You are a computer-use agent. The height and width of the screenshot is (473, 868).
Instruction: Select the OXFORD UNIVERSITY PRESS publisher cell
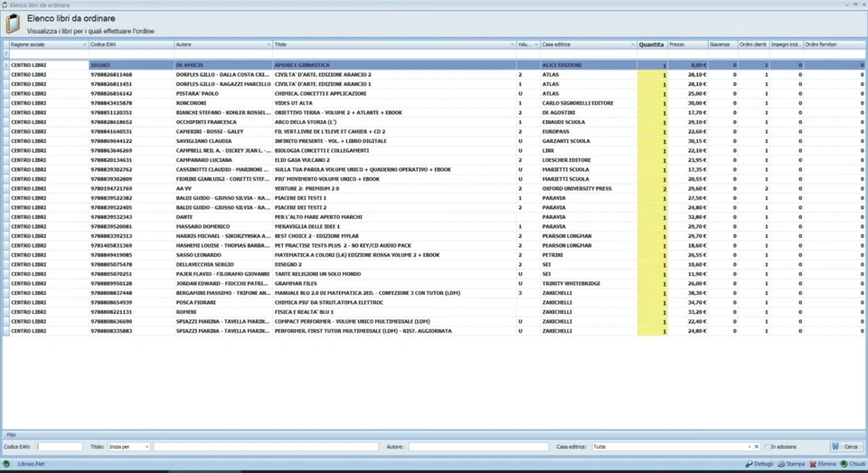tap(588, 188)
